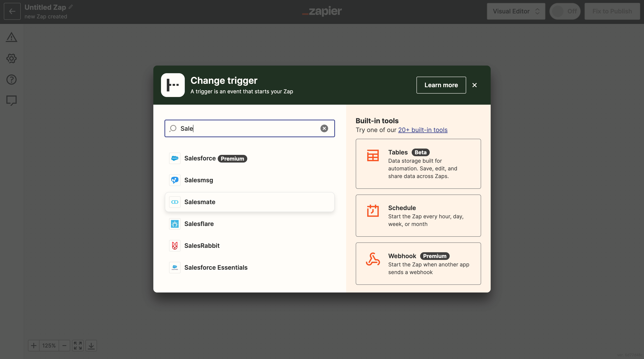Select Salesflare from the results

pyautogui.click(x=250, y=224)
